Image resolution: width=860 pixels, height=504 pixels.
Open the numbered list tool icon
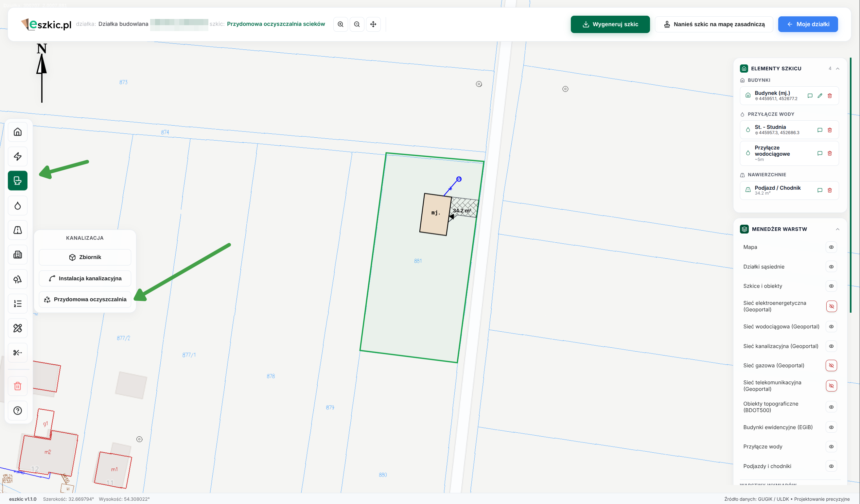18,304
